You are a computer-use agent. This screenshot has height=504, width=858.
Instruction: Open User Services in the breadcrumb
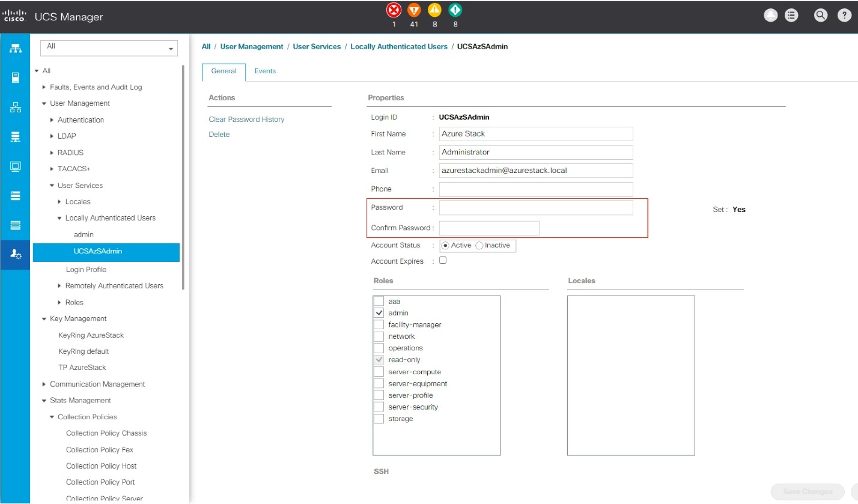(317, 46)
